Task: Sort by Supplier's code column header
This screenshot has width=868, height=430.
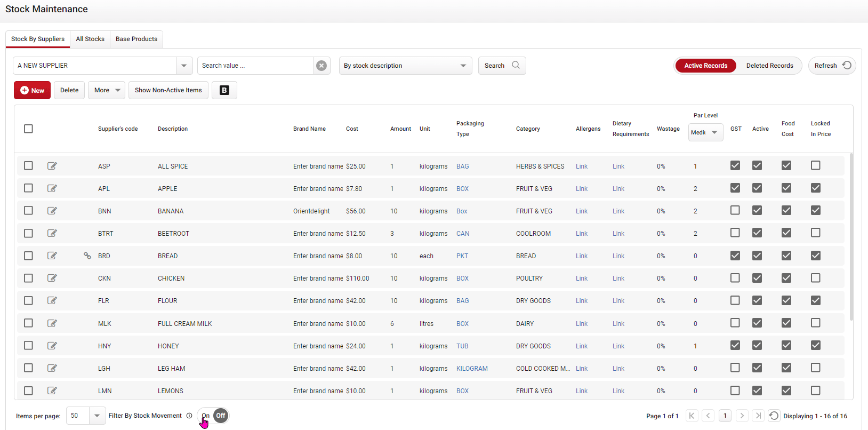Action: 118,129
